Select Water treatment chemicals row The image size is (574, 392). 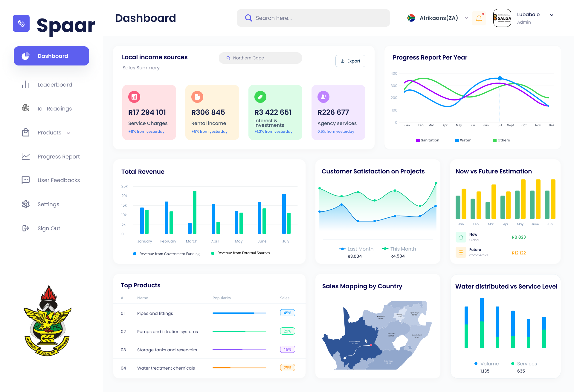pos(209,368)
